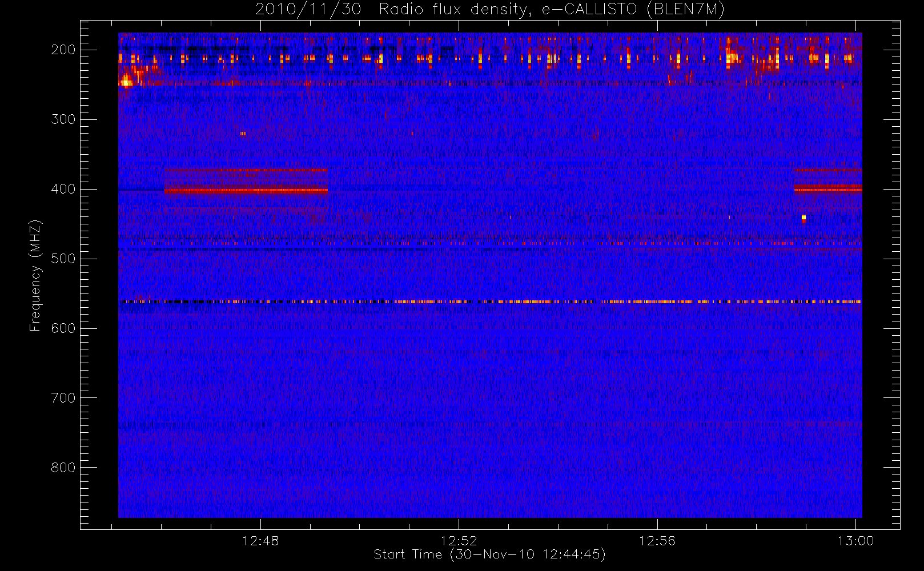Click the 600 frequency tick label
924x571 pixels.
(x=63, y=328)
